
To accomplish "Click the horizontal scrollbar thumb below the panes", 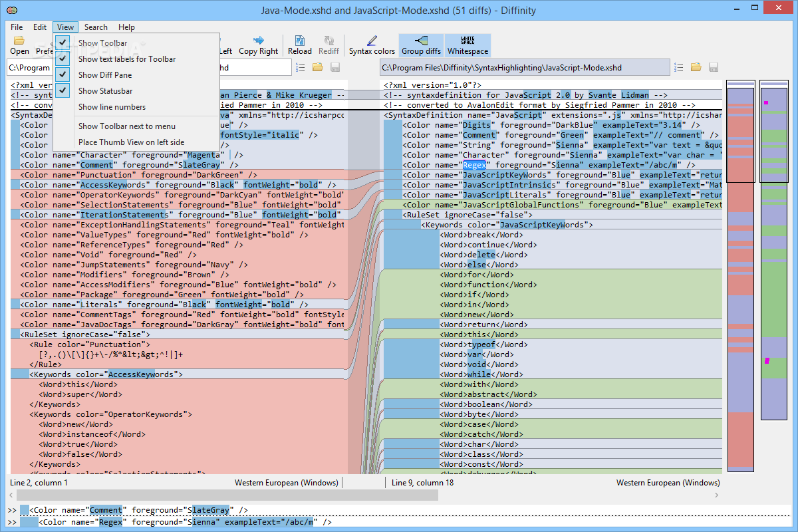I will pos(227,495).
